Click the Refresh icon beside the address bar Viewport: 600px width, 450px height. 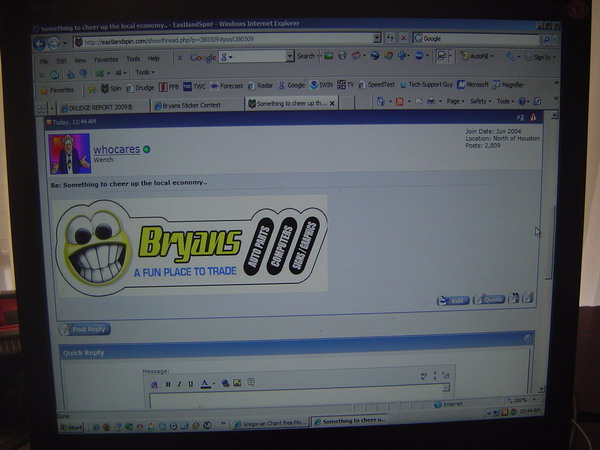click(390, 38)
